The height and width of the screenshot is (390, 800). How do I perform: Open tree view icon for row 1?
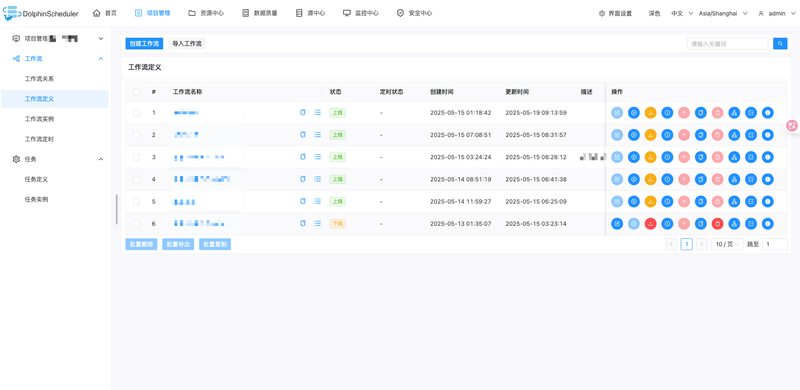click(x=734, y=112)
